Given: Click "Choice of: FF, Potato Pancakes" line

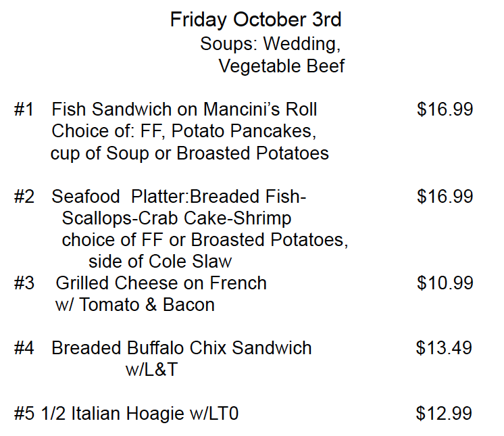Looking at the screenshot, I should [x=183, y=131].
